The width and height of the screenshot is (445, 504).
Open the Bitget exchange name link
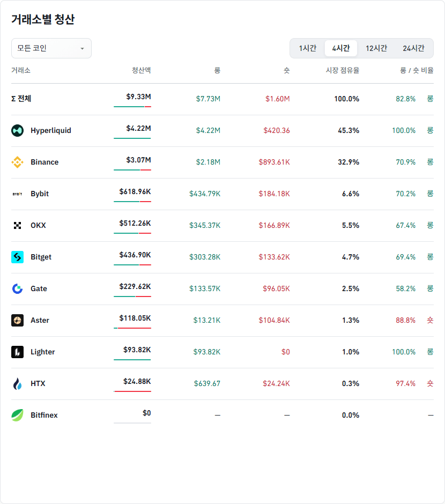41,257
